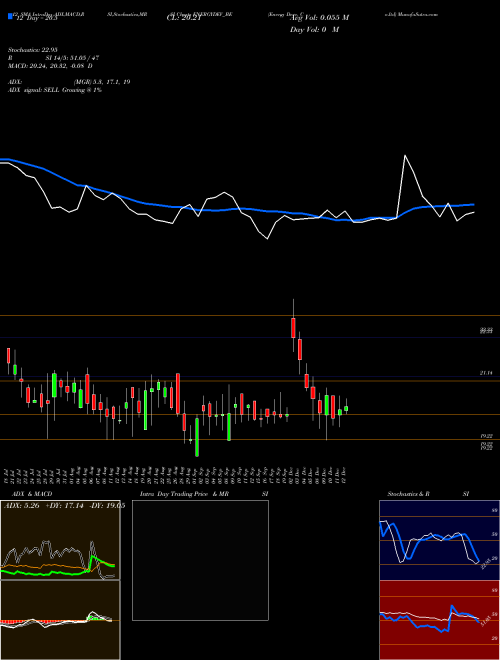Click the RSI 14/5 value line
The width and height of the screenshot is (500, 660).
tap(53, 58)
